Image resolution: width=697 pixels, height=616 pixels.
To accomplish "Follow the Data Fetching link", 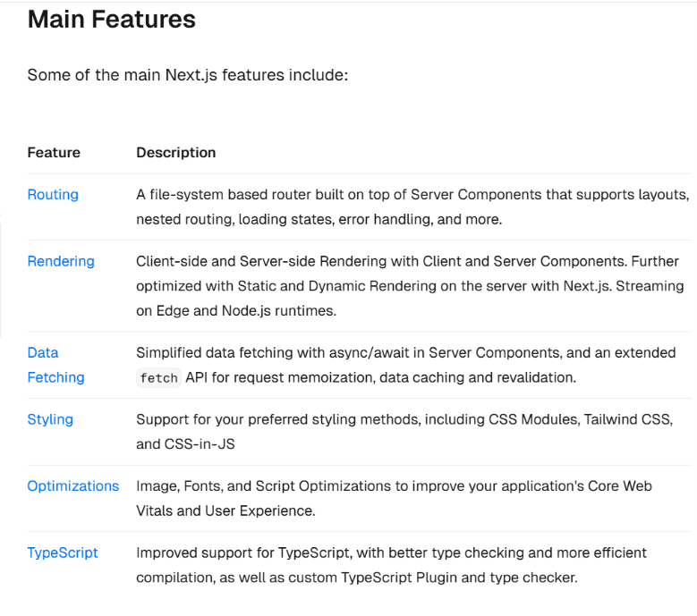I will click(55, 365).
